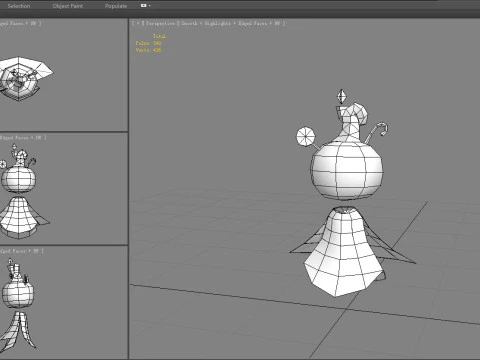Screen dimensions: 480x360
Task: Select the bell-shaped skirt mesh in Perspective view
Action: pos(345,253)
